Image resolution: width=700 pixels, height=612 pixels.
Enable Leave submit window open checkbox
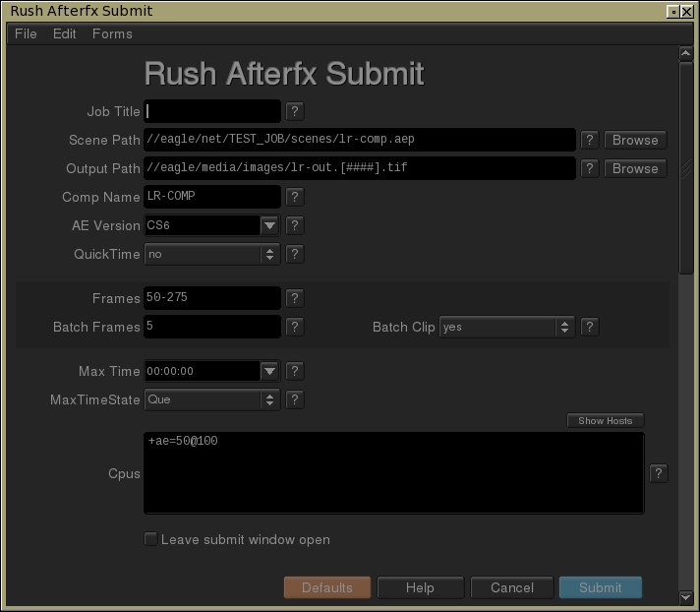tap(151, 539)
